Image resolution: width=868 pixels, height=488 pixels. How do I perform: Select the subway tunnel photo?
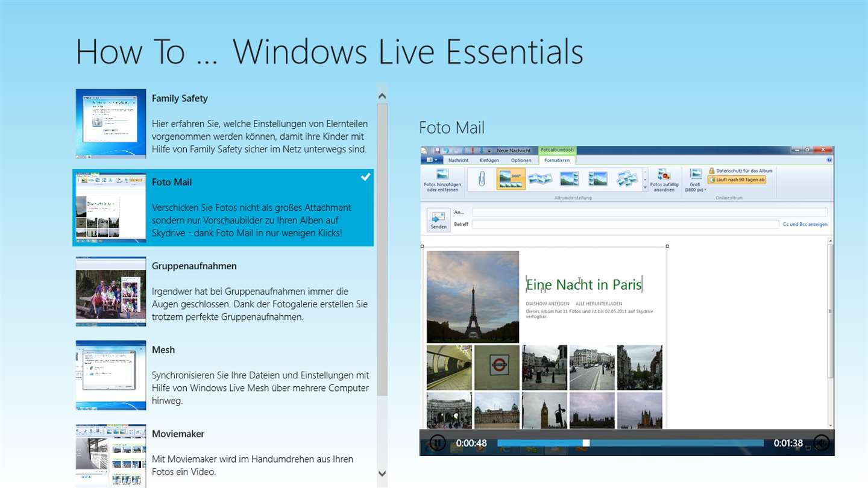(449, 368)
